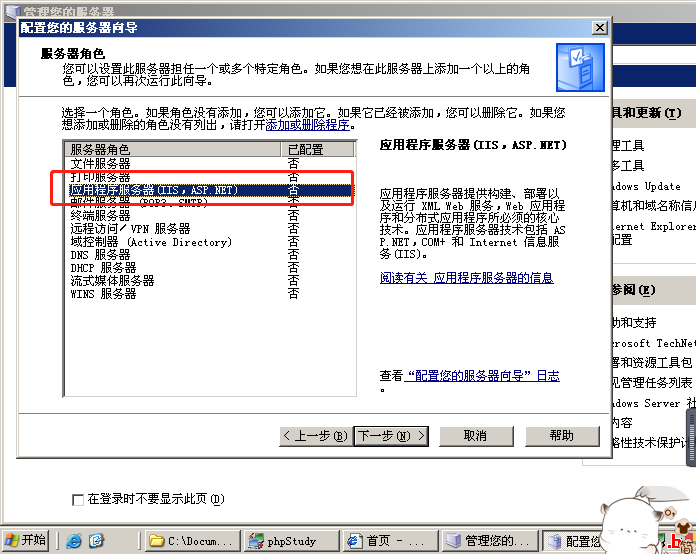Select the DHCP 服务器 row
696x554 pixels.
click(210, 268)
